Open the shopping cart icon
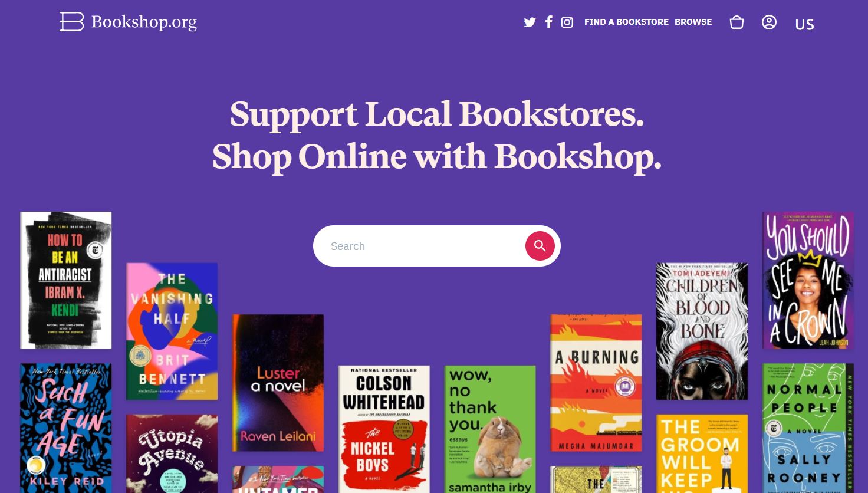 tap(737, 22)
